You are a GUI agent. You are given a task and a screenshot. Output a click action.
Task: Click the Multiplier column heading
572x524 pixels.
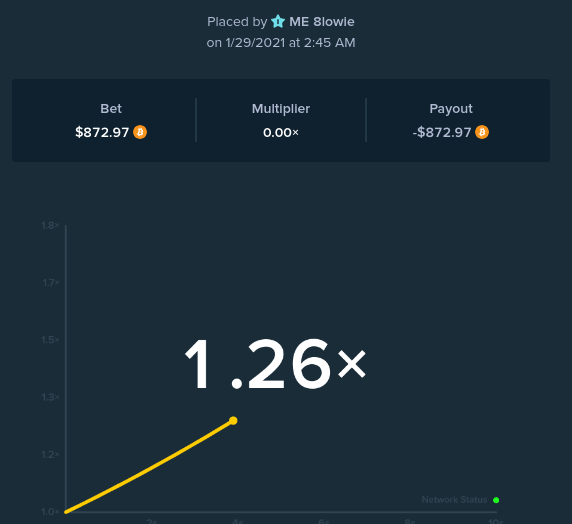pos(281,108)
